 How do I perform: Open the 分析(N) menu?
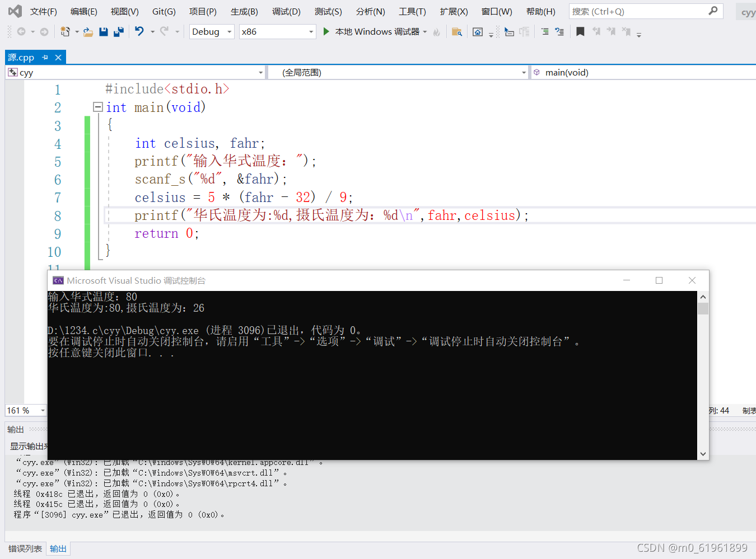coord(370,11)
